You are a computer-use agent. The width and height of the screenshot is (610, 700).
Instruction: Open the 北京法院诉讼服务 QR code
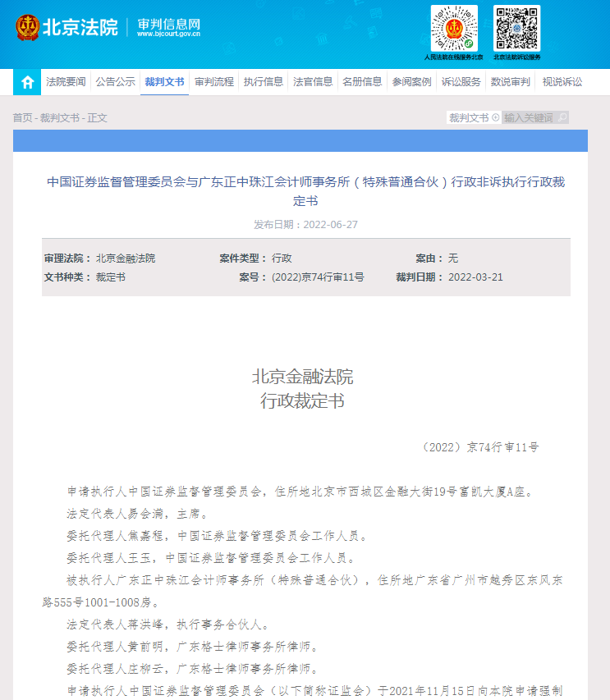(516, 29)
